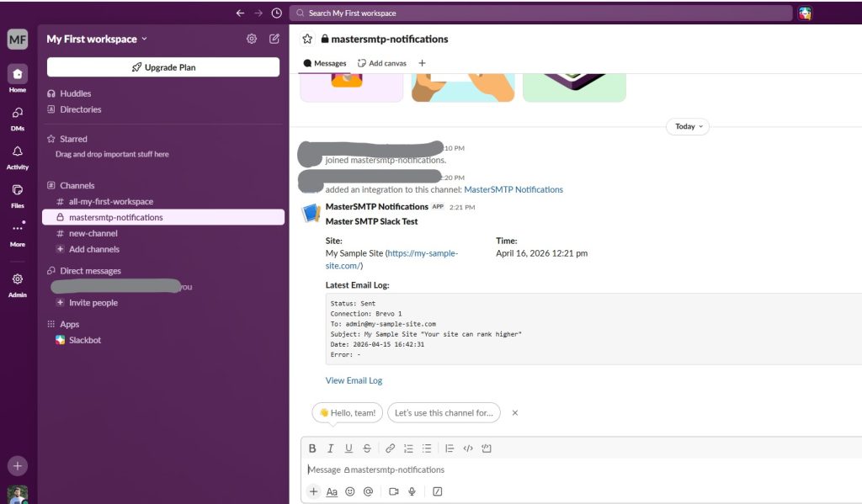
Task: Open workspace preferences gear icon
Action: coord(251,39)
